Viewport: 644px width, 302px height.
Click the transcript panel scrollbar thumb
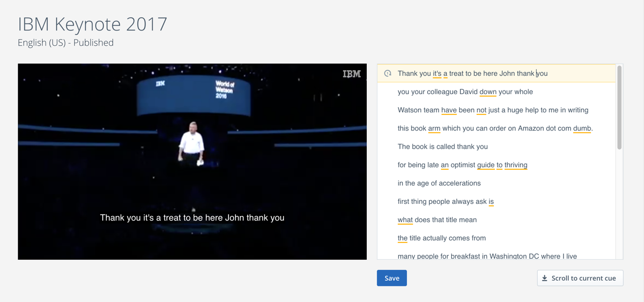619,108
